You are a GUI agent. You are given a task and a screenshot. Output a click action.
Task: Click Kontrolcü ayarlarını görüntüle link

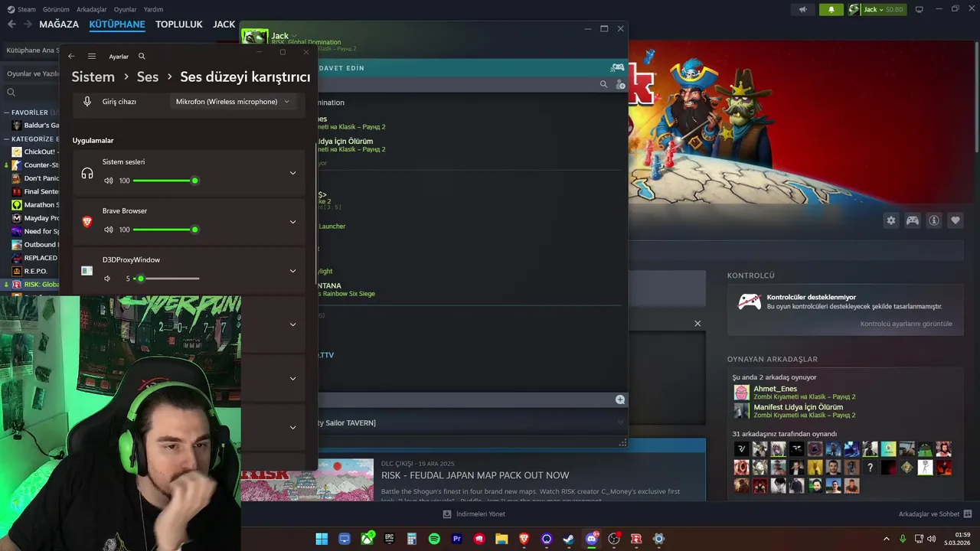coord(906,324)
